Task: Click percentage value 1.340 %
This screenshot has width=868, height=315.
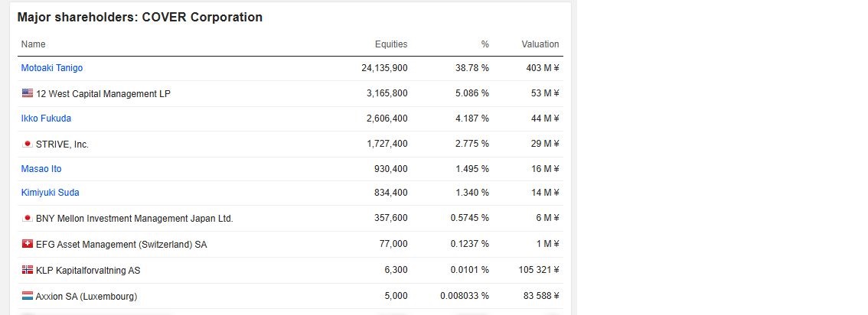Action: [472, 193]
